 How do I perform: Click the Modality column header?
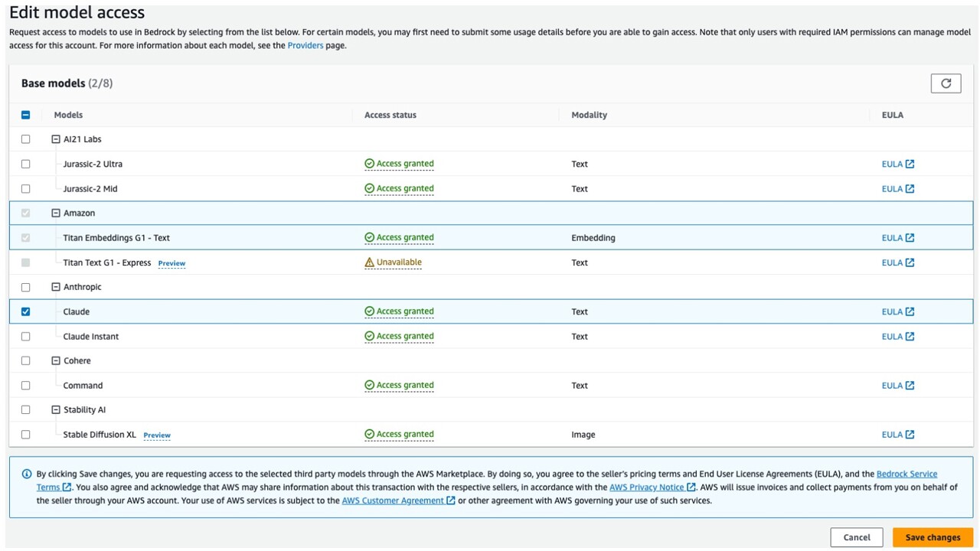pos(589,115)
